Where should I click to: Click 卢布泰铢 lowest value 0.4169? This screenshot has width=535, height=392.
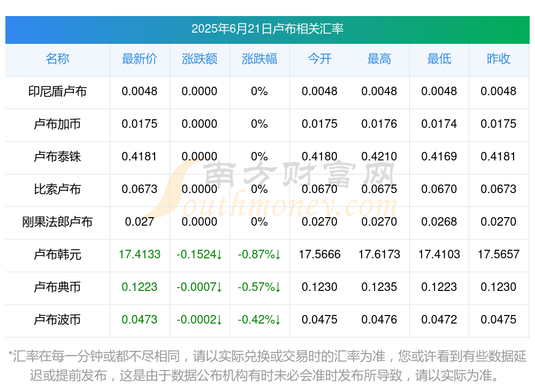pos(439,157)
